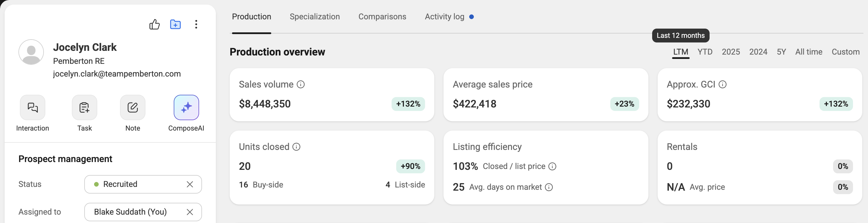Select the Custom time range
868x223 pixels.
point(845,52)
